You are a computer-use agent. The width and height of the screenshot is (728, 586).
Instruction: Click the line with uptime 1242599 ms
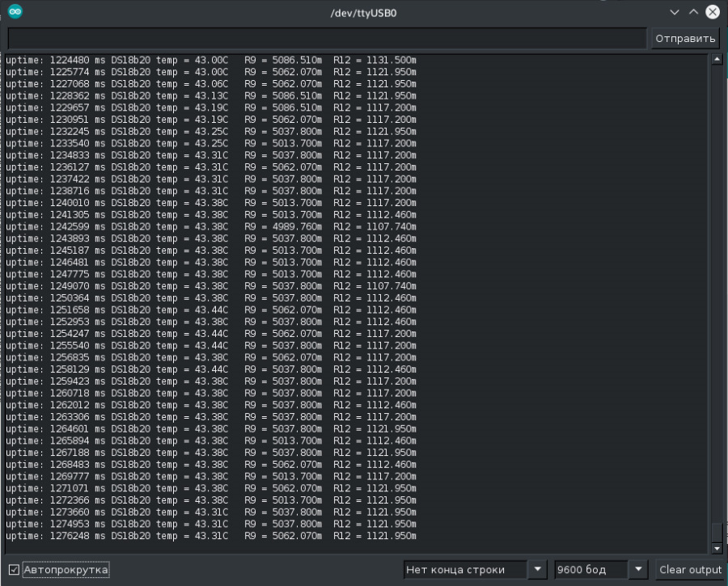211,227
